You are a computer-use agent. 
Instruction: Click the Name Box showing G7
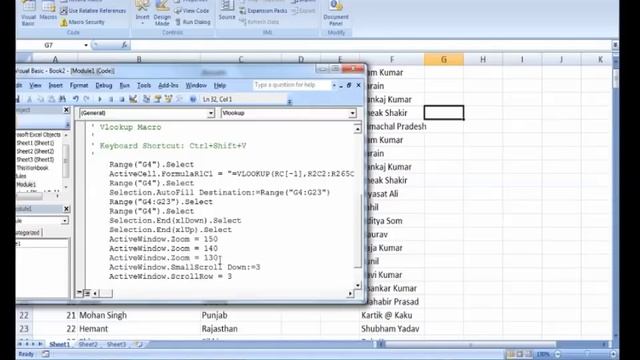(x=49, y=45)
